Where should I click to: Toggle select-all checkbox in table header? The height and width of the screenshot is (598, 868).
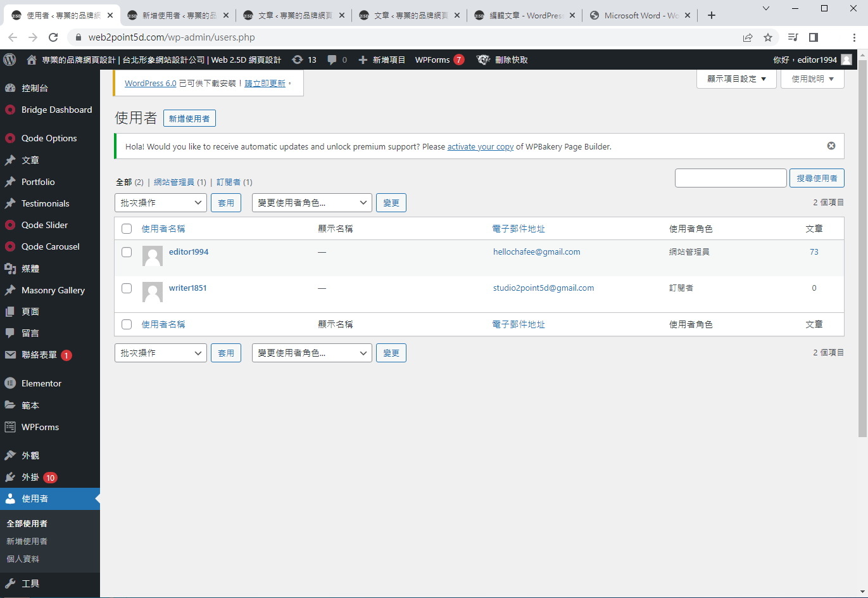point(127,229)
